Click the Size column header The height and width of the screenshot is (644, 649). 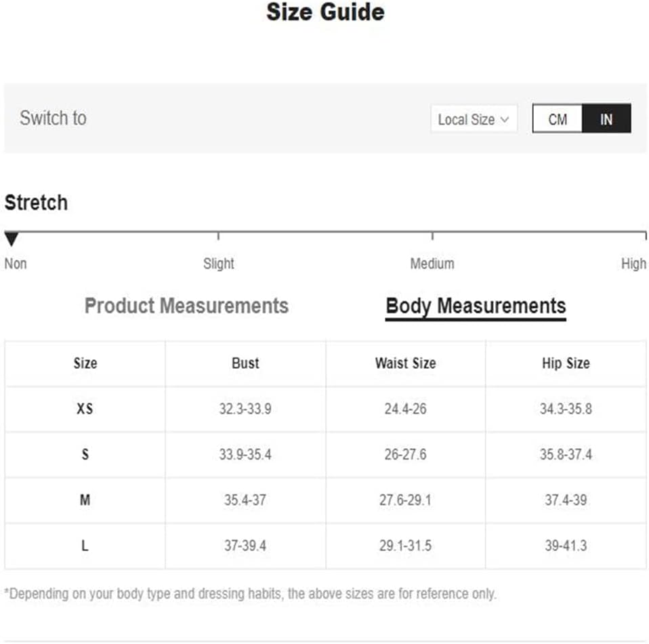click(85, 363)
